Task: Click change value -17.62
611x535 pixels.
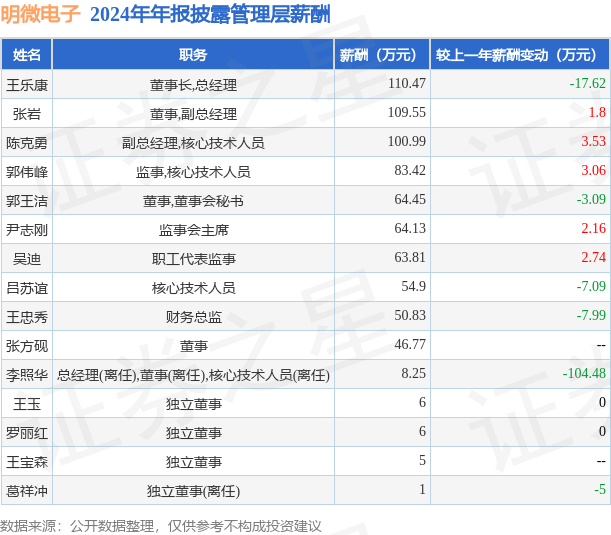Action: click(587, 83)
